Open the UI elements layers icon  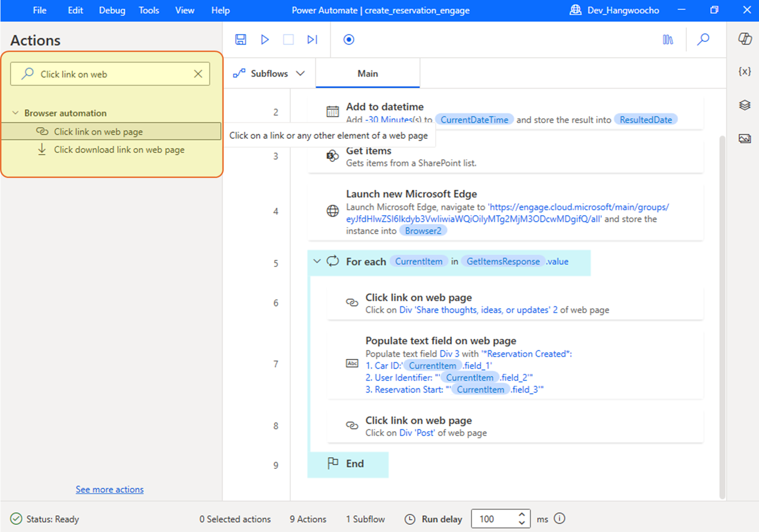click(745, 105)
